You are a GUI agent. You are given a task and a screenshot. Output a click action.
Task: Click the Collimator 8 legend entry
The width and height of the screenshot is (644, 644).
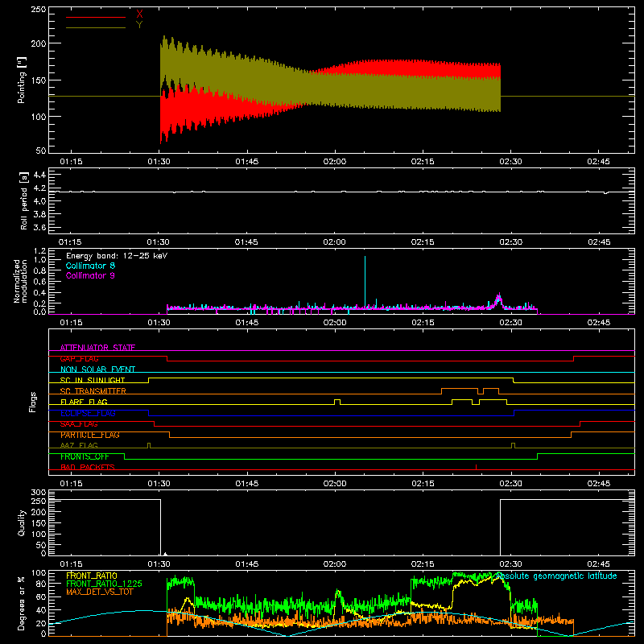[90, 266]
